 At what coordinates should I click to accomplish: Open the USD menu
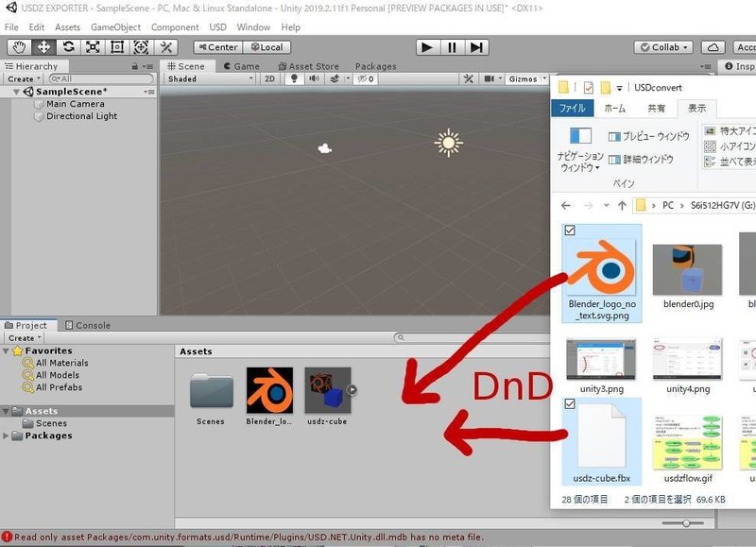[x=217, y=27]
